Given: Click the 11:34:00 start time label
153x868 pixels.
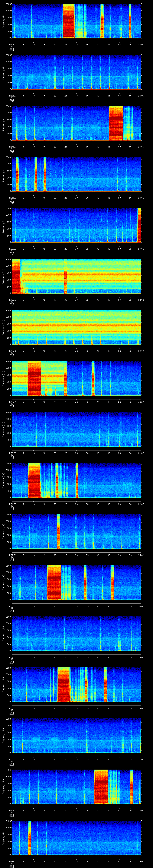Looking at the screenshot, I should pyautogui.click(x=12, y=657).
